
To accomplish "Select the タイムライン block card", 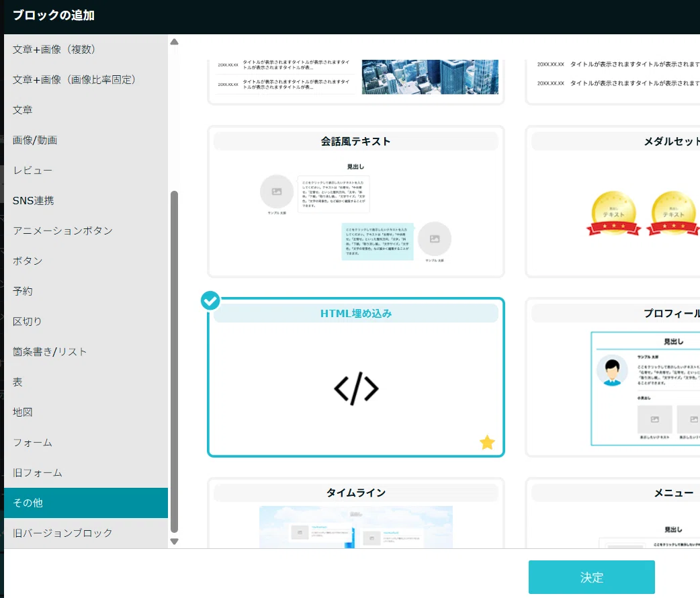I will click(x=356, y=513).
